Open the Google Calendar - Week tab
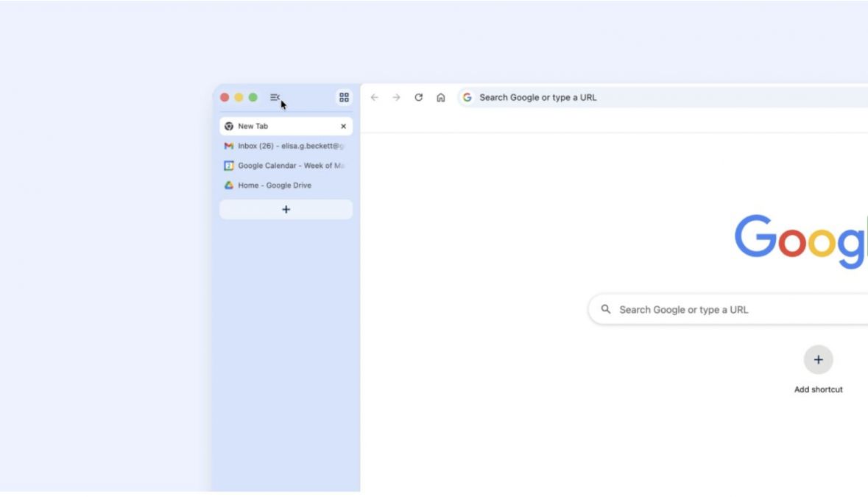Image resolution: width=868 pixels, height=497 pixels. [287, 165]
